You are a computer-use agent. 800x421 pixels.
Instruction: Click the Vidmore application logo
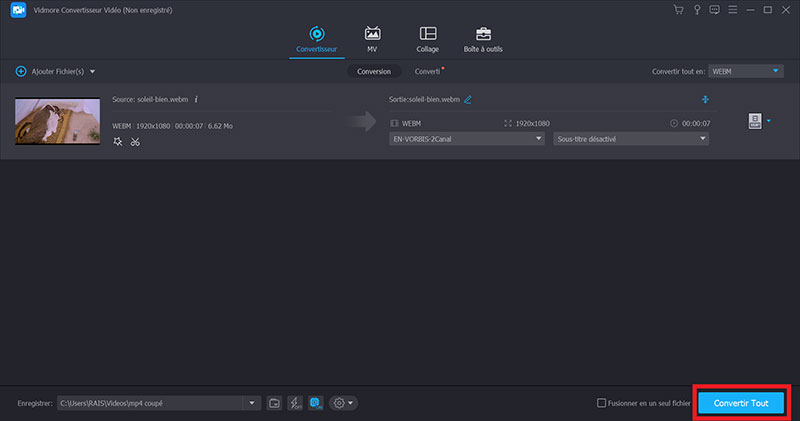[x=18, y=10]
